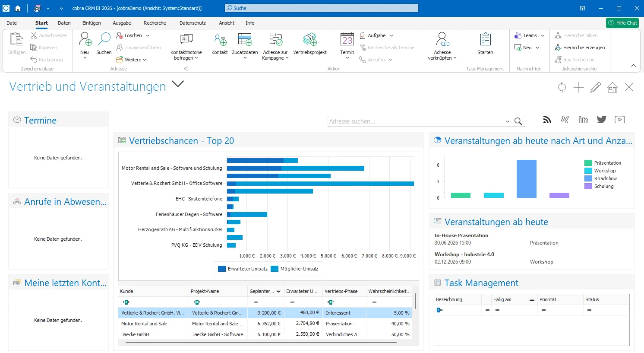Click the magnifier next to Adresse suchen
Screen dimensions: 644x353
coord(518,121)
